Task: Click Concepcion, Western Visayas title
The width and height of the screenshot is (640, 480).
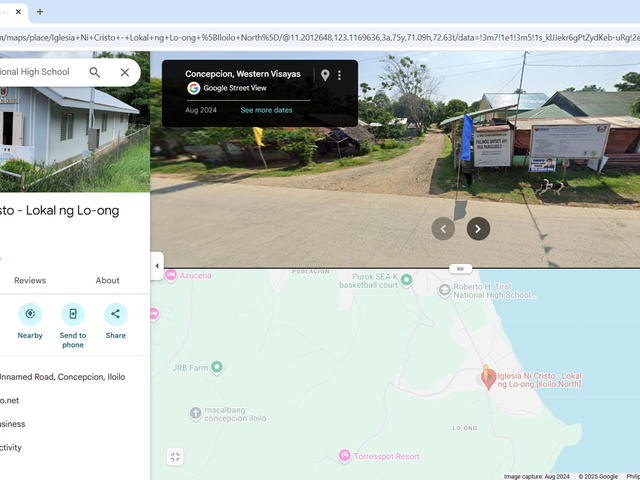Action: (243, 74)
